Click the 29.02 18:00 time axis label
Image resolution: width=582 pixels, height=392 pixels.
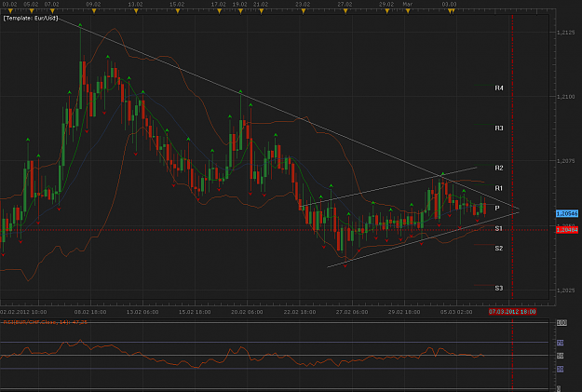(x=404, y=312)
